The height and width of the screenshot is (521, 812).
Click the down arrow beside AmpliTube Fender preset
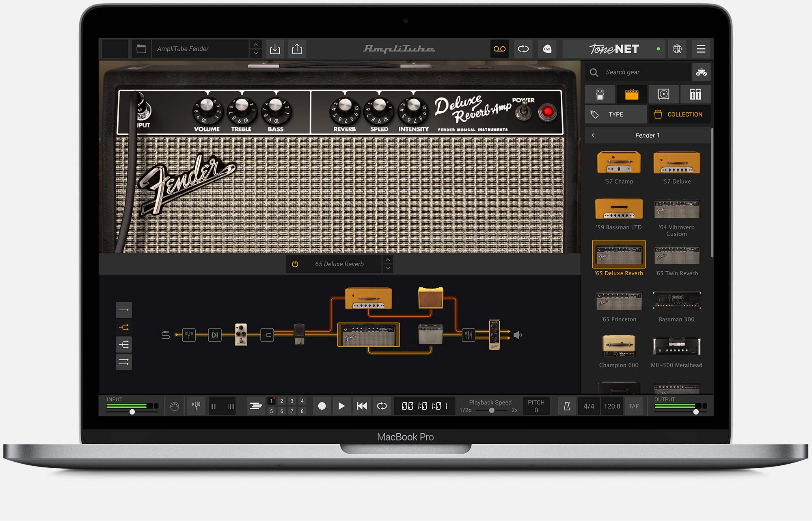pyautogui.click(x=256, y=53)
